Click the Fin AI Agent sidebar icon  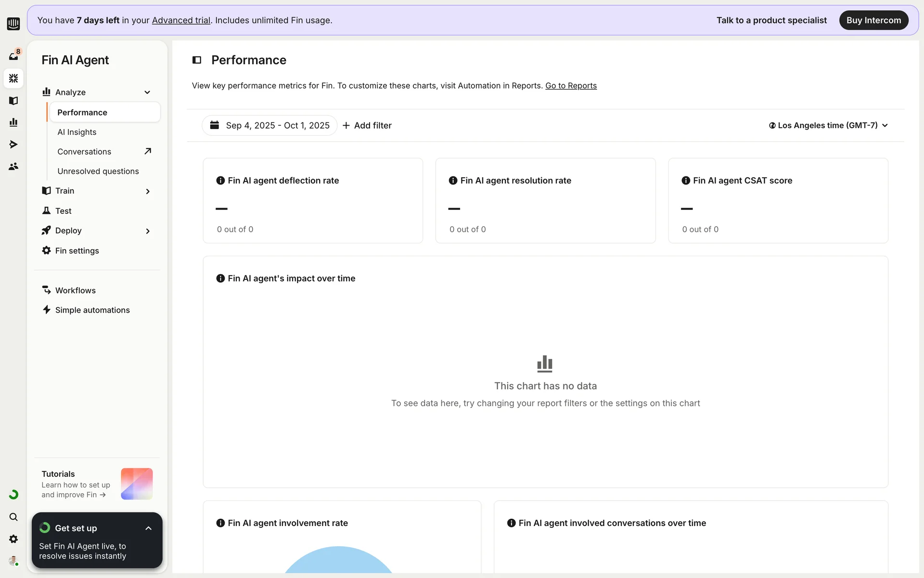(13, 79)
